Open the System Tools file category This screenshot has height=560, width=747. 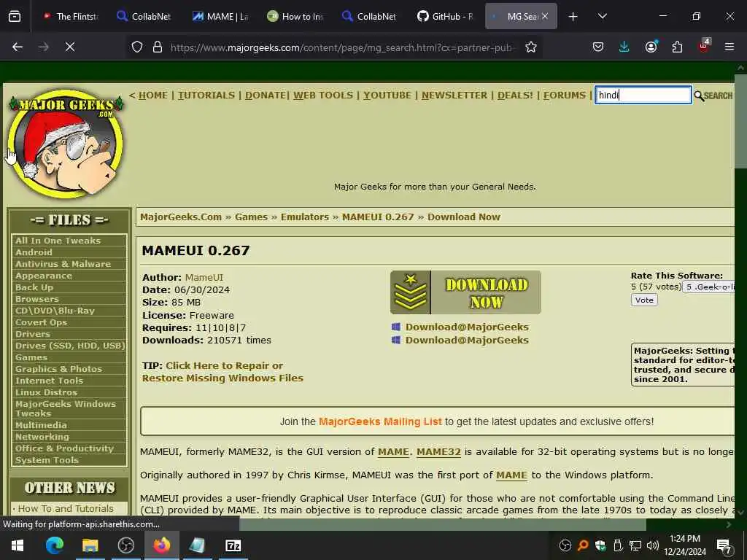coord(47,461)
